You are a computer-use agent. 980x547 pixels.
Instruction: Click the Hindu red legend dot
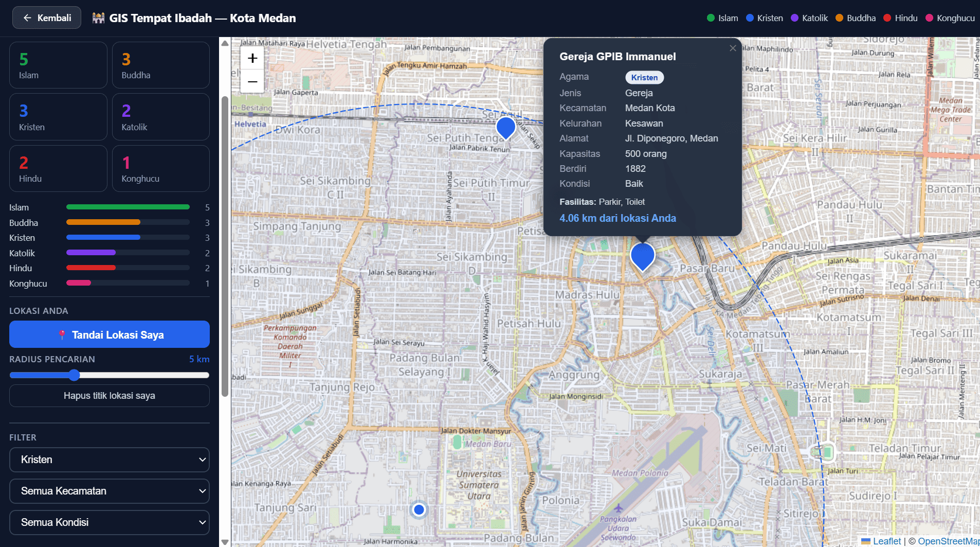[x=887, y=18]
